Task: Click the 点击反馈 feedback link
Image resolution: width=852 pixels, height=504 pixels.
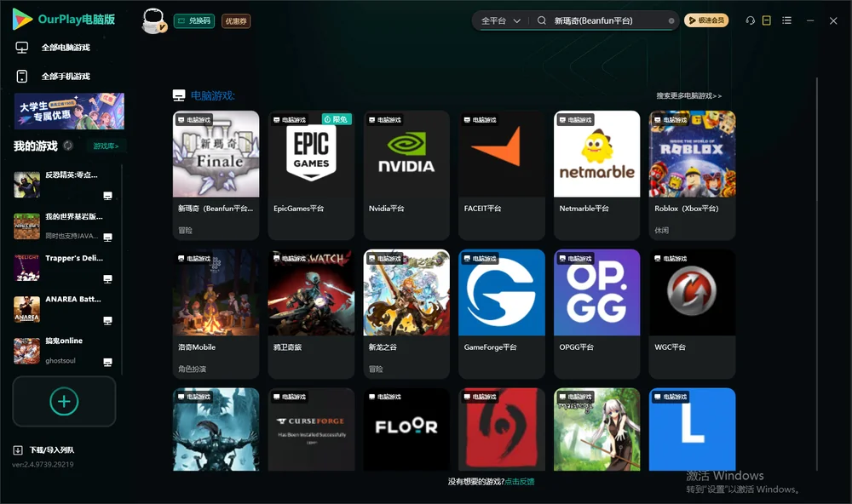Action: pyautogui.click(x=520, y=481)
